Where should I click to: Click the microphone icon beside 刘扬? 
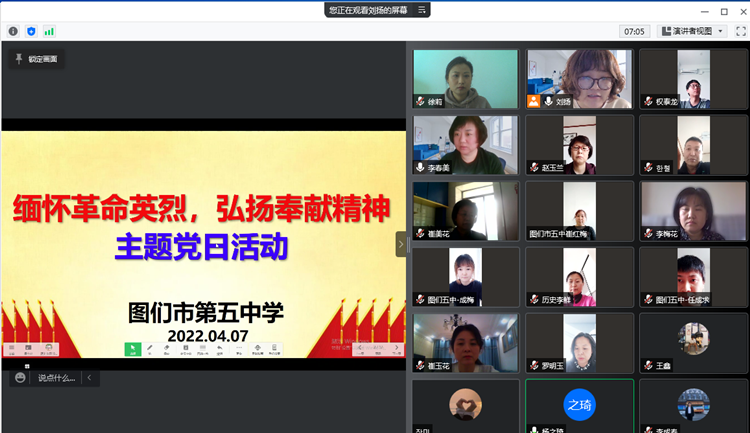[548, 101]
